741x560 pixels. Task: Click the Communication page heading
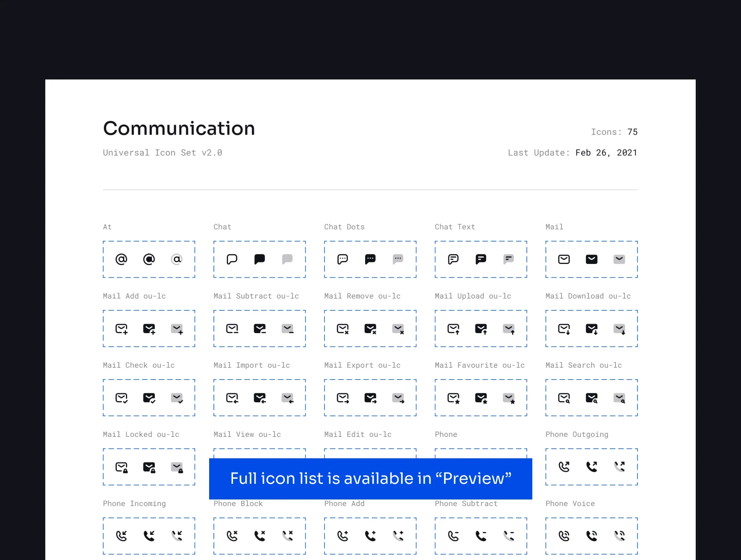pyautogui.click(x=179, y=128)
